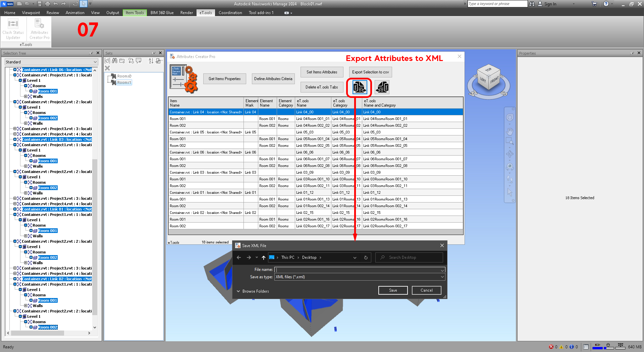This screenshot has height=352, width=644.
Task: Click the Up arrow in Save XML File dialog
Action: [x=264, y=257]
